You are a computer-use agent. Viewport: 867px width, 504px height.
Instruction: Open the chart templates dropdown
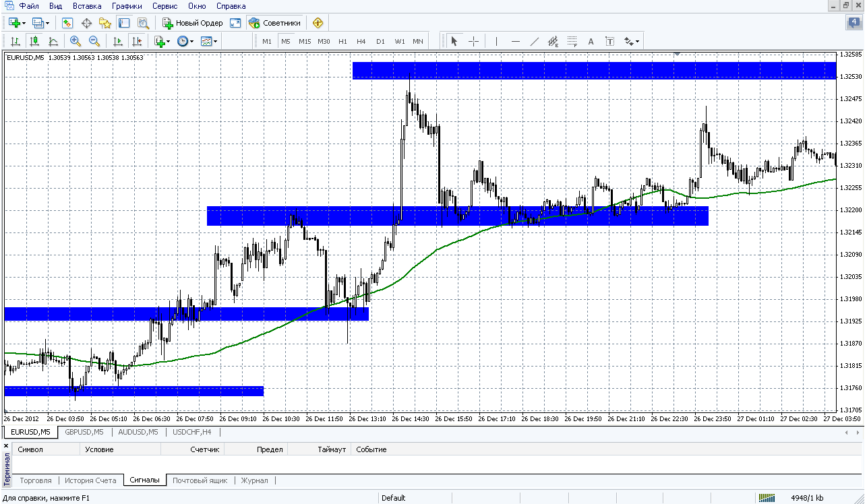point(209,41)
